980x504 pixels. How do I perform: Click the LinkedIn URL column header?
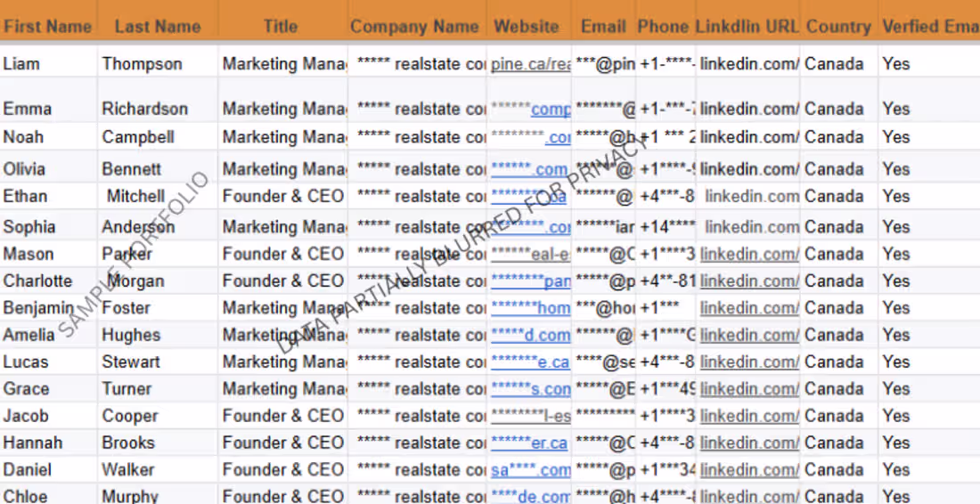747,26
